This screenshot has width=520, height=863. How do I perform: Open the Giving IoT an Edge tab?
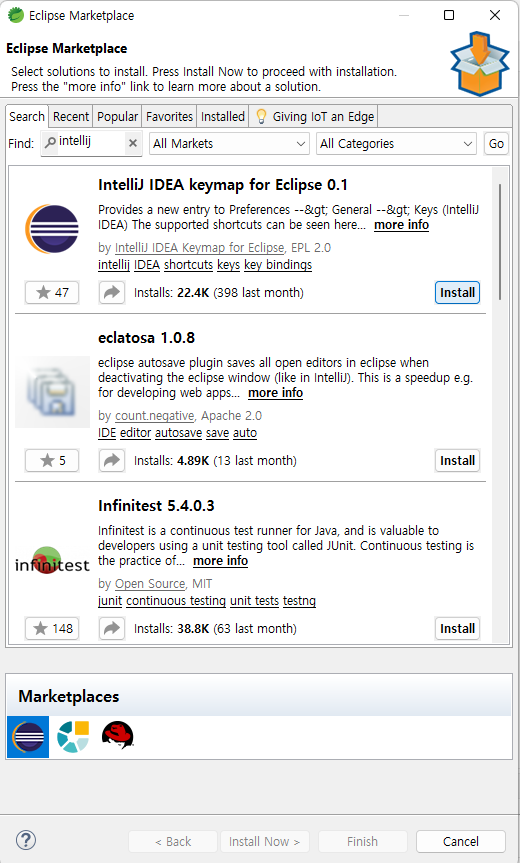(314, 117)
